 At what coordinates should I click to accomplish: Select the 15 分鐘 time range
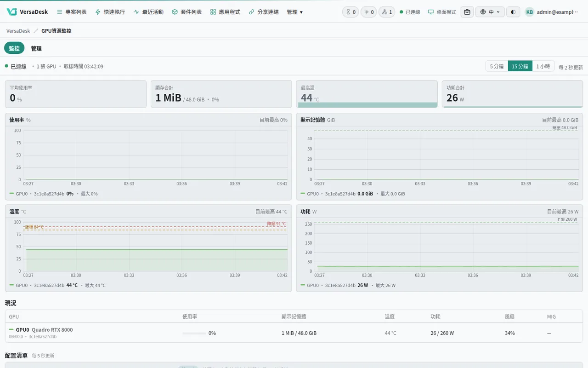(520, 66)
